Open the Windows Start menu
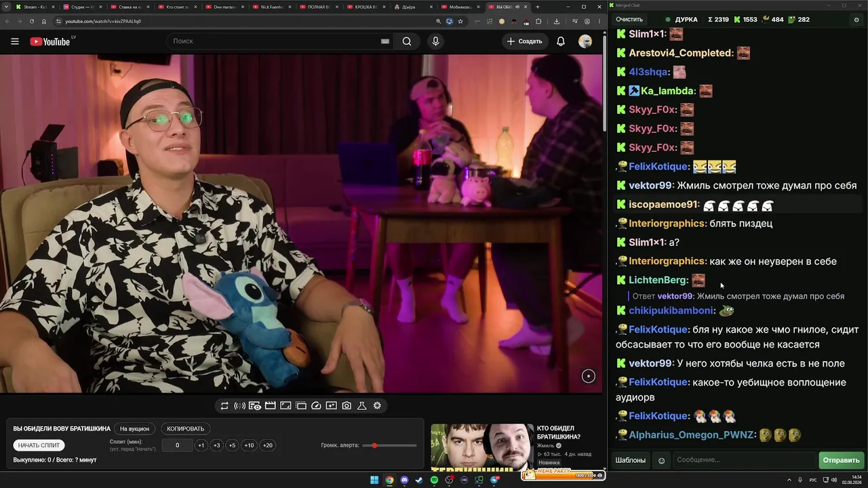 click(x=374, y=481)
